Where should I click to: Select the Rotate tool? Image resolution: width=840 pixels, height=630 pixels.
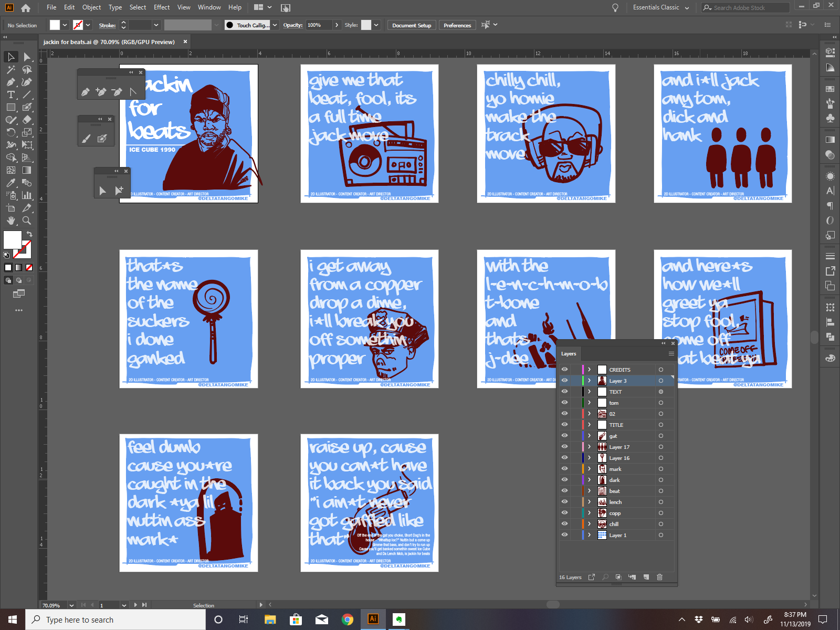pos(10,132)
